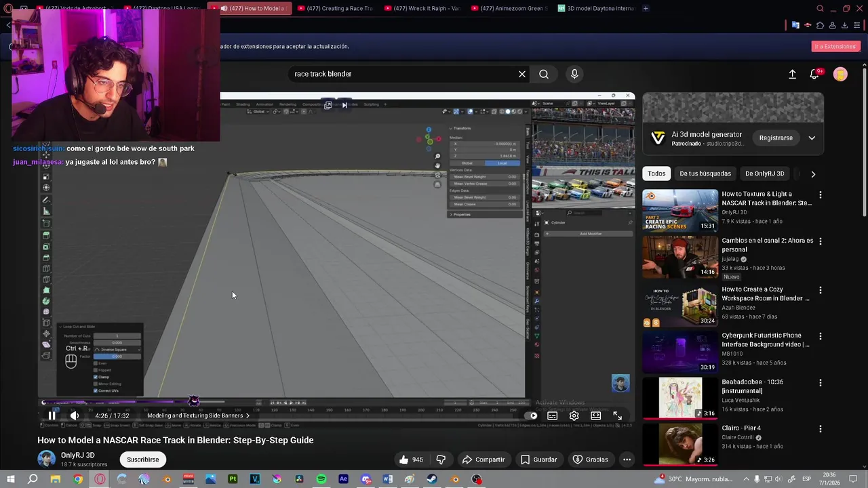Open the browser tab search magnifier
Image resolution: width=868 pixels, height=488 pixels.
820,8
